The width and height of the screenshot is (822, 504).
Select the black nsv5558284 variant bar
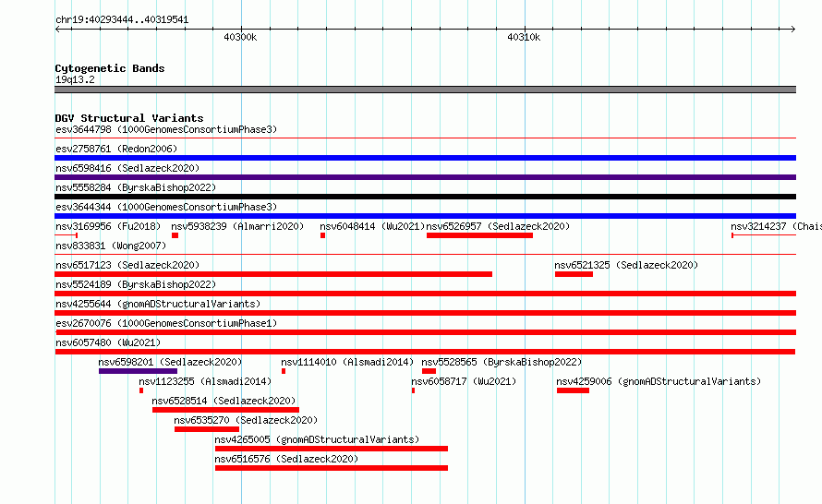pos(425,197)
